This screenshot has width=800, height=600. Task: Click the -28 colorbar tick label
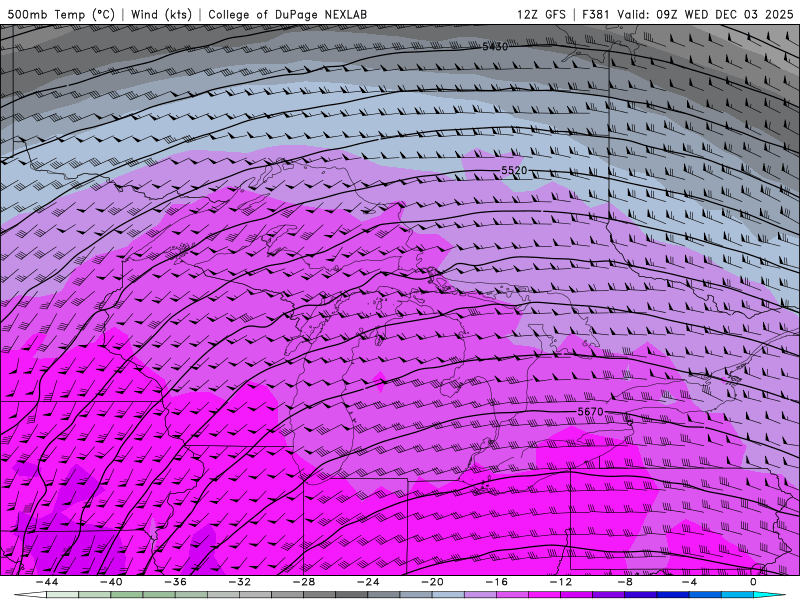pos(304,582)
